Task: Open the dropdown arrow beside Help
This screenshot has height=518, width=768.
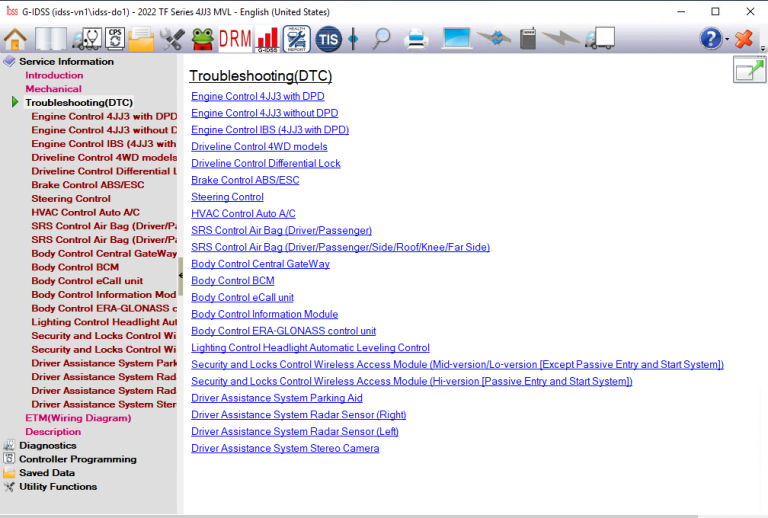Action: [x=727, y=39]
